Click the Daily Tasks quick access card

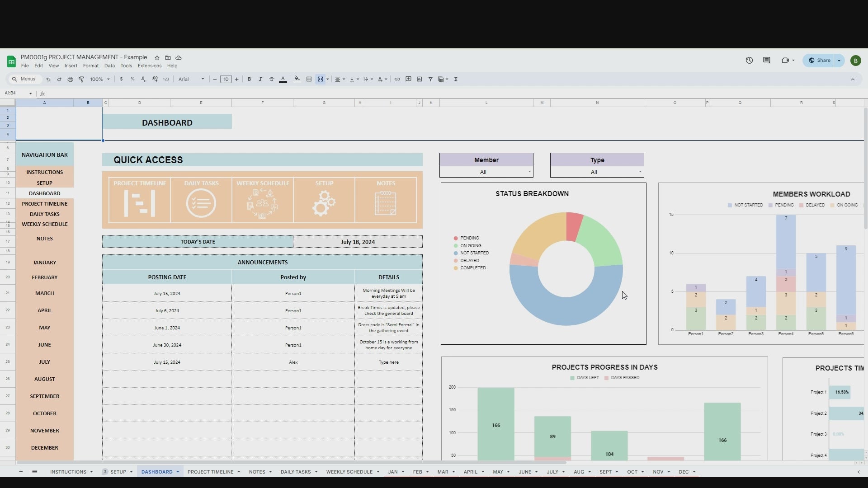201,200
